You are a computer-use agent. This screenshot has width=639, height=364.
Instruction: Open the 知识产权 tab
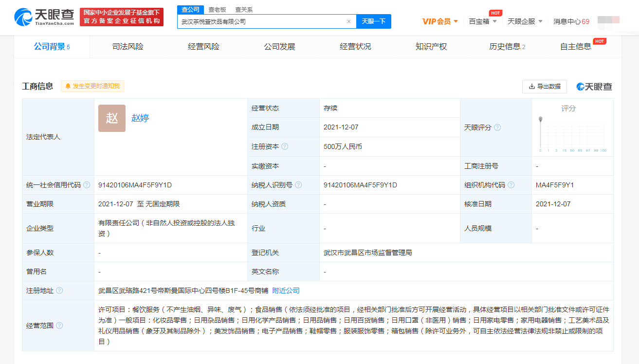[x=431, y=47]
